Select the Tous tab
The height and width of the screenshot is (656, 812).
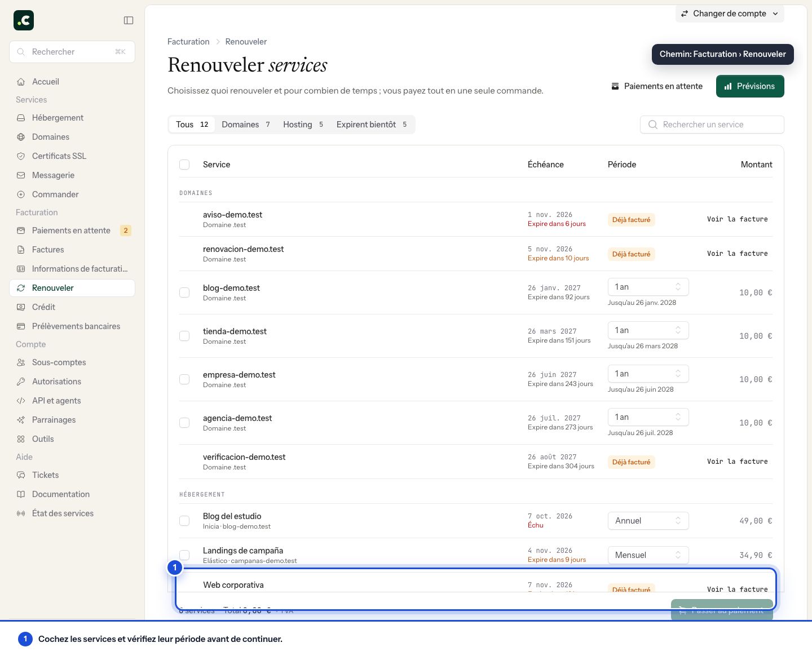192,125
